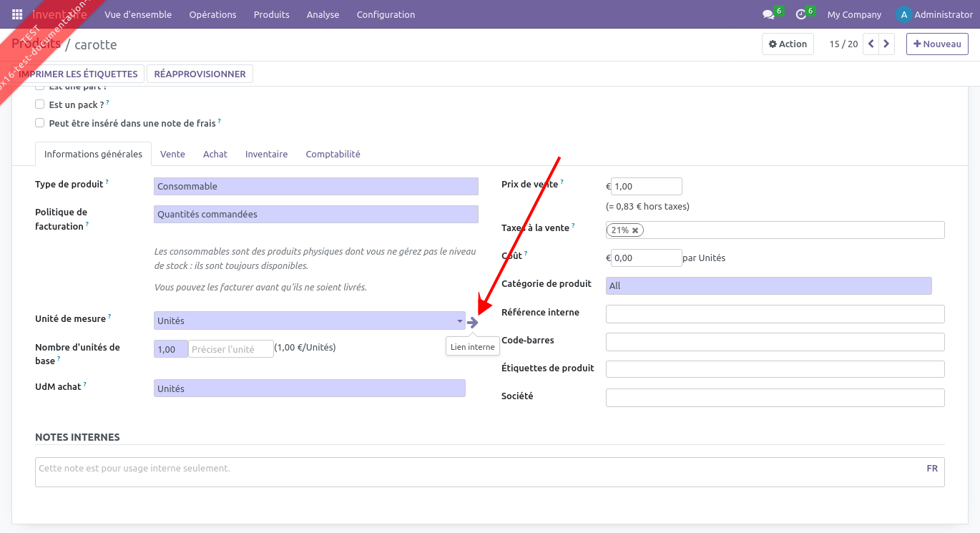Viewport: 980px width, 533px height.
Task: Click the Taxes à la vente field
Action: 775,230
